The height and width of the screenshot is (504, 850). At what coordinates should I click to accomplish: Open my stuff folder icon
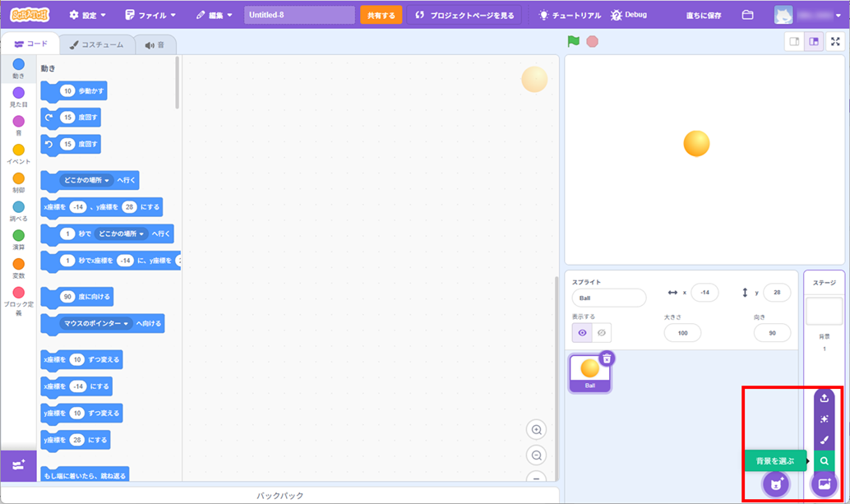pyautogui.click(x=747, y=15)
